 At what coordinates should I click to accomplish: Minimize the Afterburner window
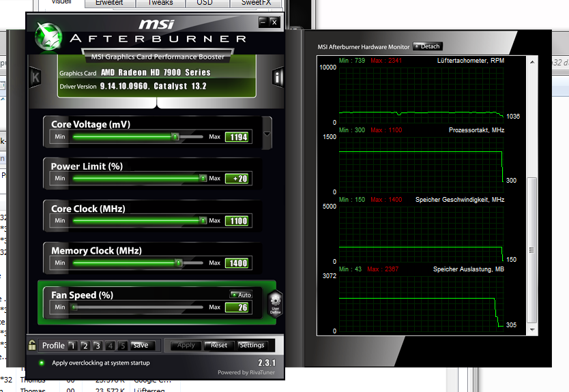pyautogui.click(x=263, y=22)
